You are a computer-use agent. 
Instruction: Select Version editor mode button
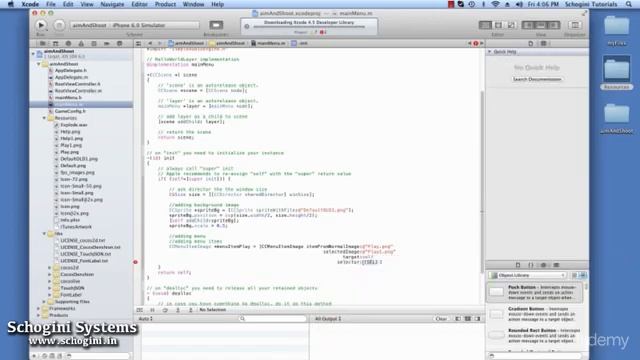click(511, 25)
